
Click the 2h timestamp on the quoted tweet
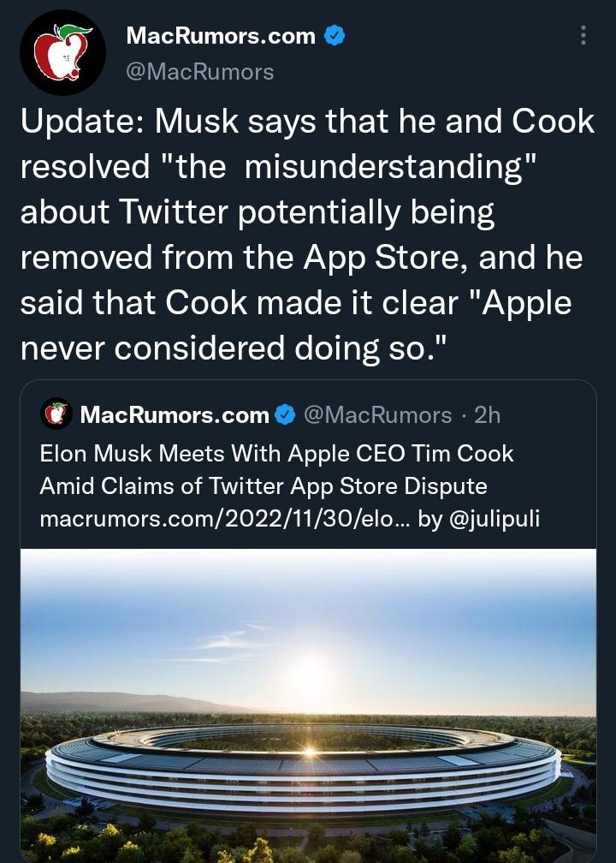click(487, 416)
